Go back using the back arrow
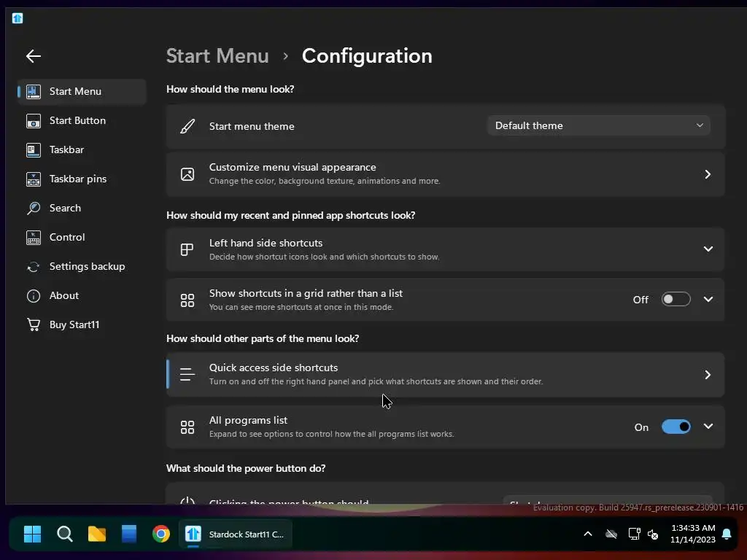 click(34, 56)
